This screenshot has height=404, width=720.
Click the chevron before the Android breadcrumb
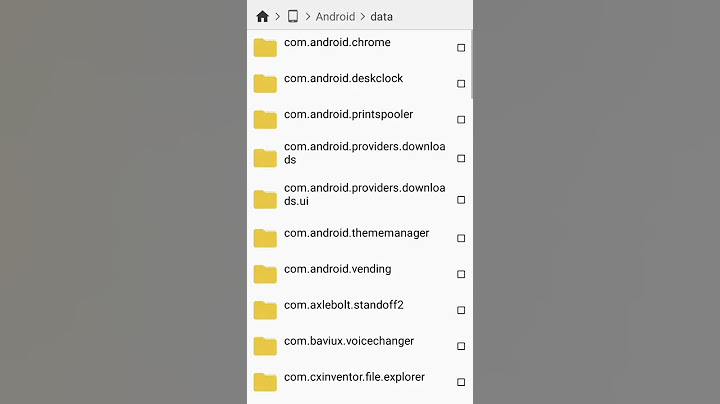308,17
